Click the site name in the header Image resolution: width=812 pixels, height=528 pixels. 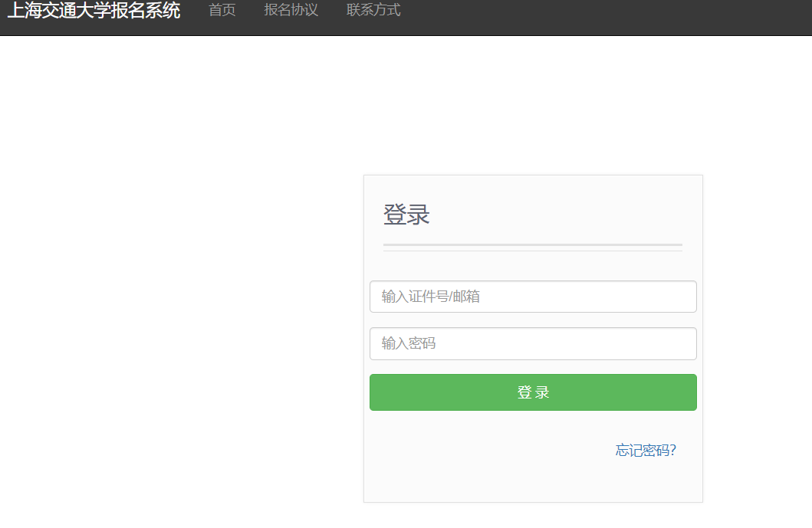tap(94, 11)
